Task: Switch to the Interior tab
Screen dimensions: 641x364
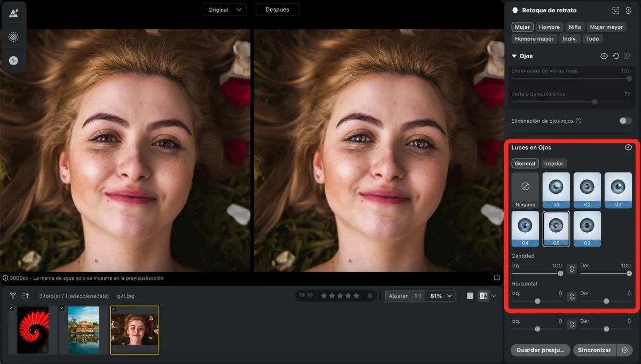Action: (553, 164)
